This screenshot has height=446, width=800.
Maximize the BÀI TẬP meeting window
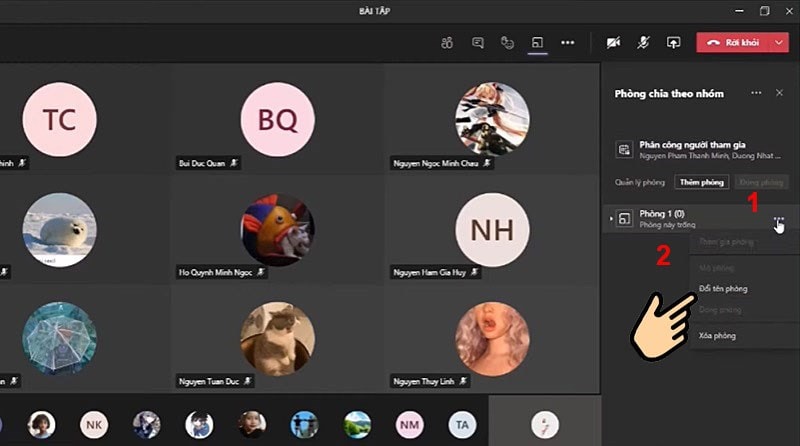[764, 11]
